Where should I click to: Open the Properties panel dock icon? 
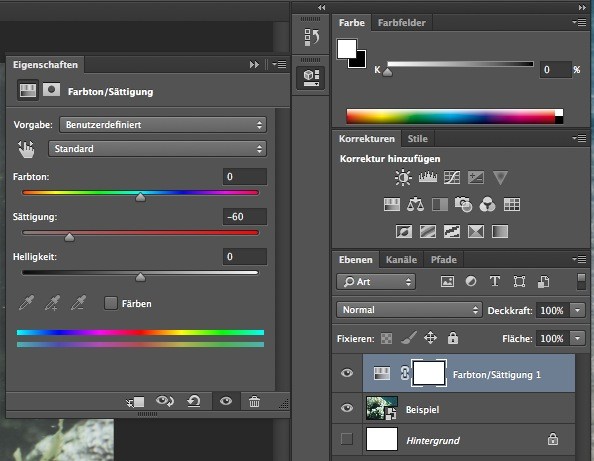[x=311, y=78]
